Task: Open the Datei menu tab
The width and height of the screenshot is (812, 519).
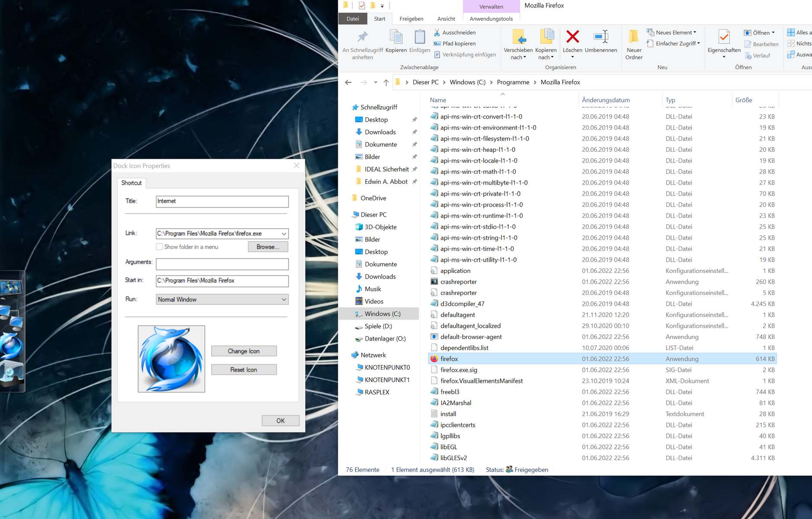Action: point(353,19)
